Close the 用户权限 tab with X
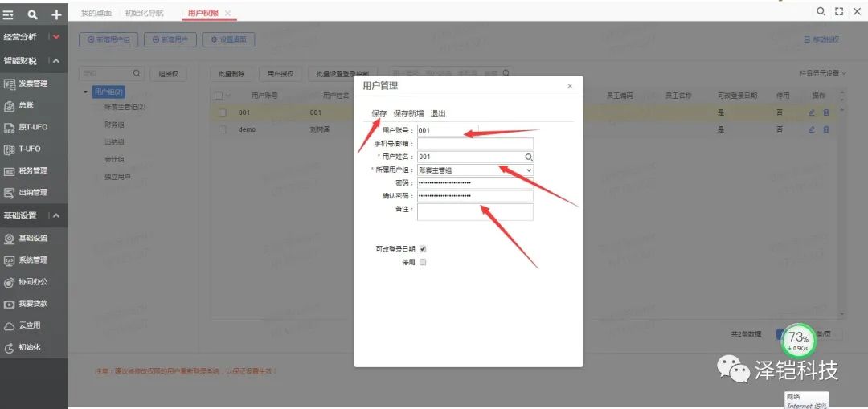Screen dimensions: 868x409 point(227,13)
